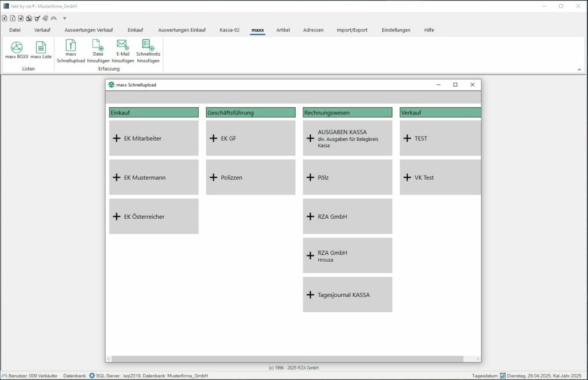Switch to the Artikel ribbon tab
Screen dimensions: 588x380
[x=283, y=30]
